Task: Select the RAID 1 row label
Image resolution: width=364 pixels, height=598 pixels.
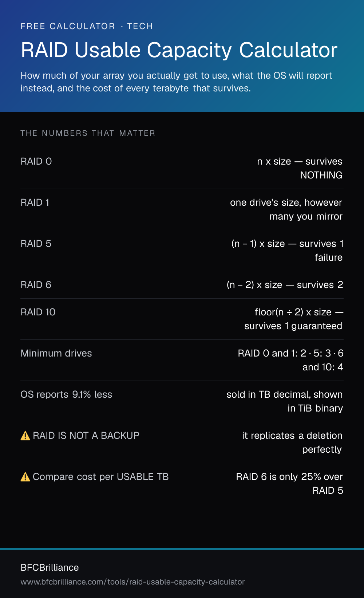Action: 35,202
